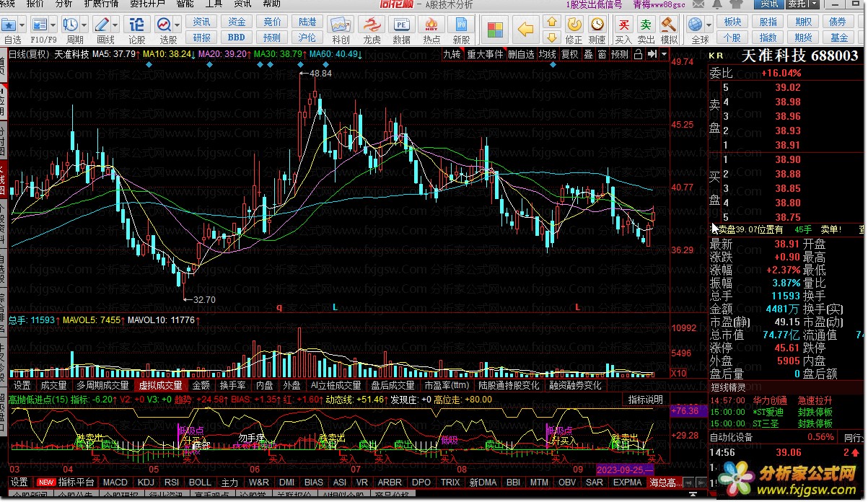Viewport: 868px width, 502px height.
Task: Click the green 卖出 sell icon
Action: 646,25
